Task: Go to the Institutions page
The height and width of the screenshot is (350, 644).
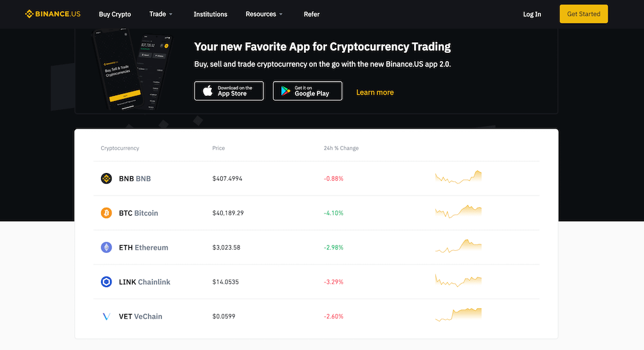Action: point(211,14)
